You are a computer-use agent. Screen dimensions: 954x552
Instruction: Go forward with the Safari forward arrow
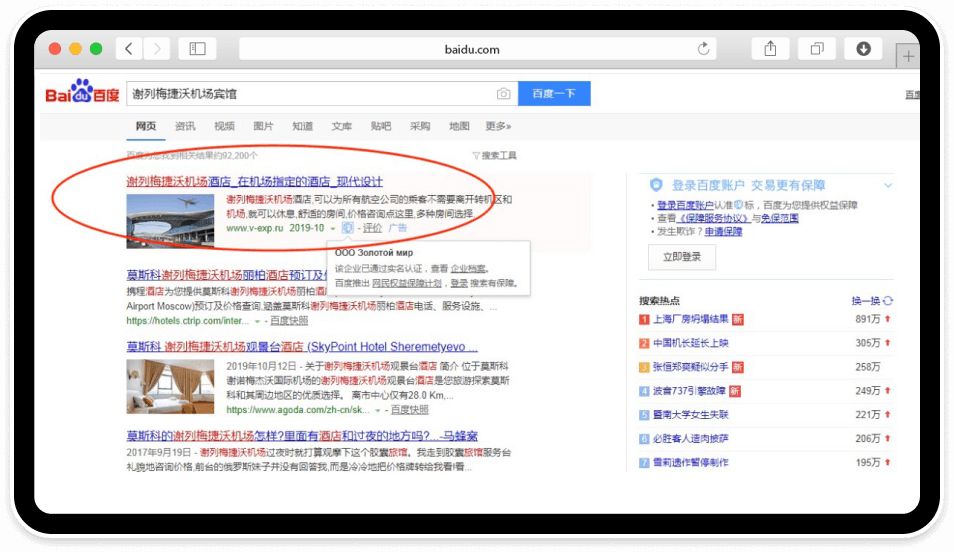coord(157,49)
